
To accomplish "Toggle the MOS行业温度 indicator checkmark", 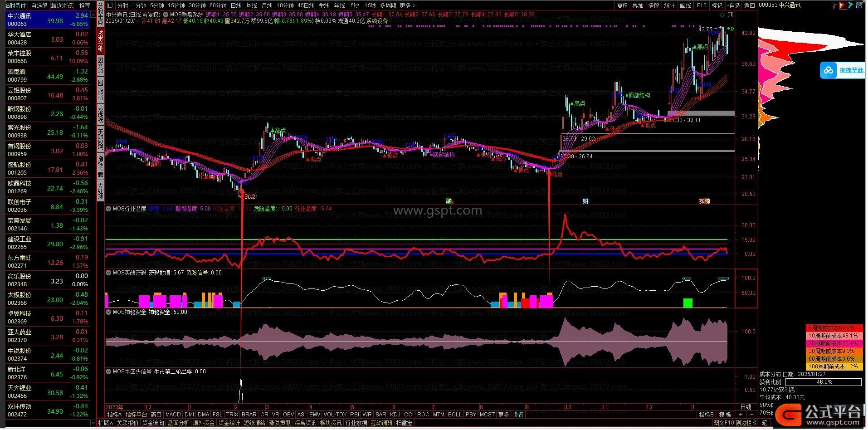I will 108,209.
